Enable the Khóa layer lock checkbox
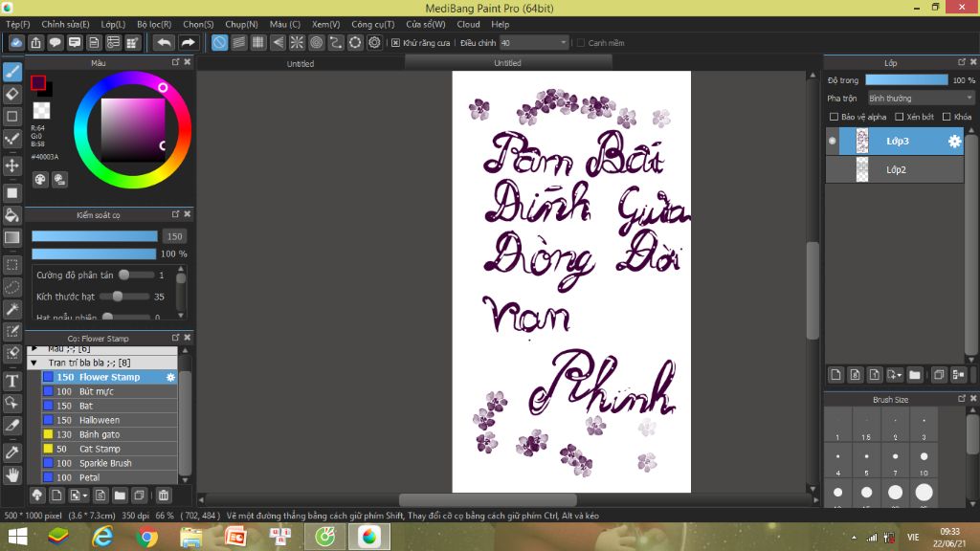 tap(947, 117)
